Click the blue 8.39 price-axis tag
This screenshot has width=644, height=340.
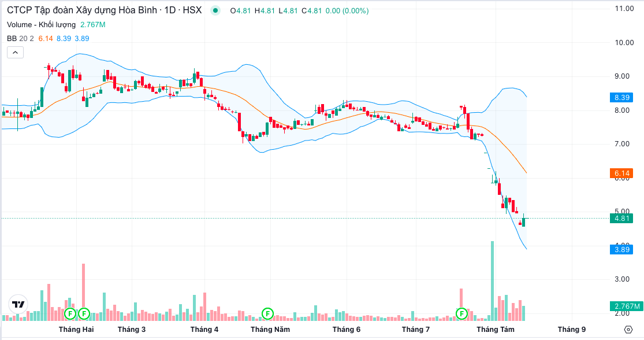[x=621, y=98]
